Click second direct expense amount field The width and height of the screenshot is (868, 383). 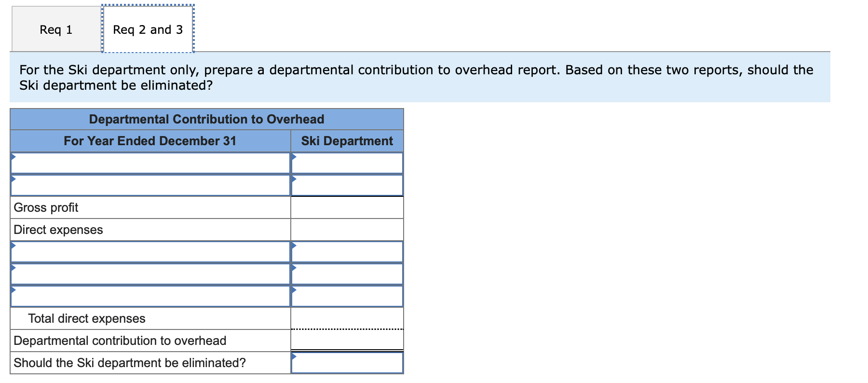point(347,274)
